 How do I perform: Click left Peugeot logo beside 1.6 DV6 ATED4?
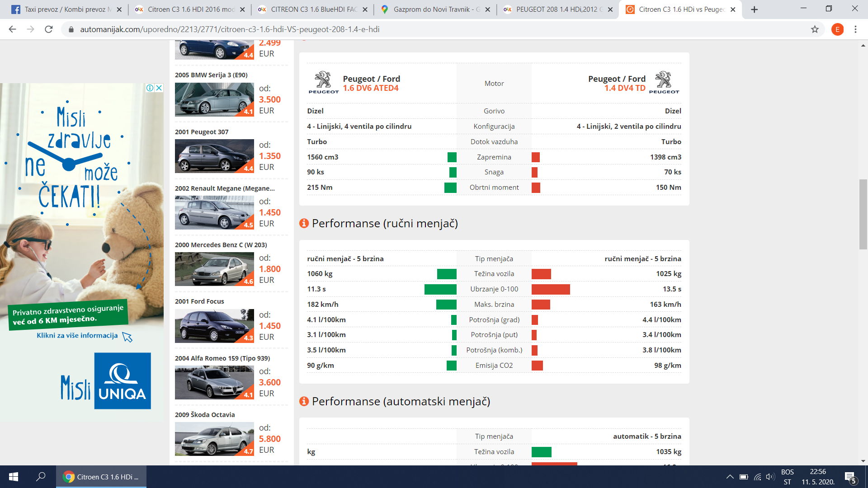tap(323, 83)
